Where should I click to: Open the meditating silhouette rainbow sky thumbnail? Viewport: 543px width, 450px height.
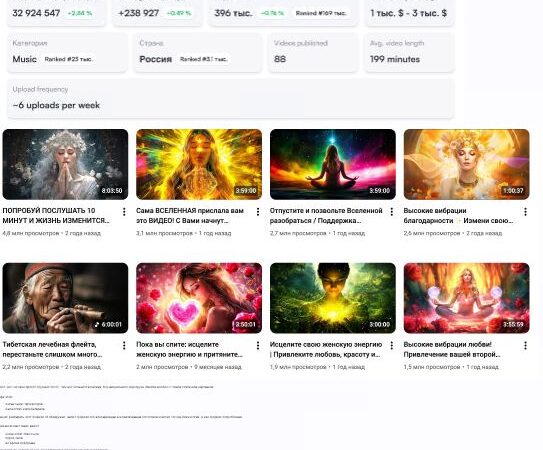[332, 164]
